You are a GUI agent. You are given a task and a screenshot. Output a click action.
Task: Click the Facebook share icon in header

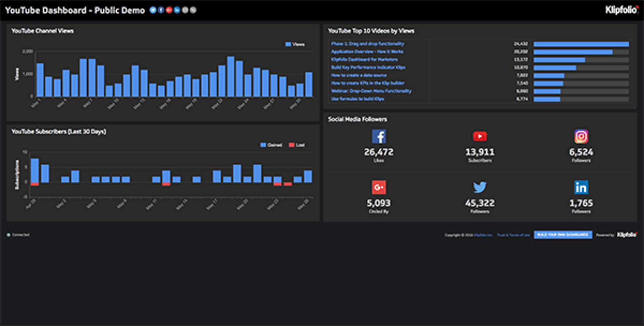[x=161, y=10]
